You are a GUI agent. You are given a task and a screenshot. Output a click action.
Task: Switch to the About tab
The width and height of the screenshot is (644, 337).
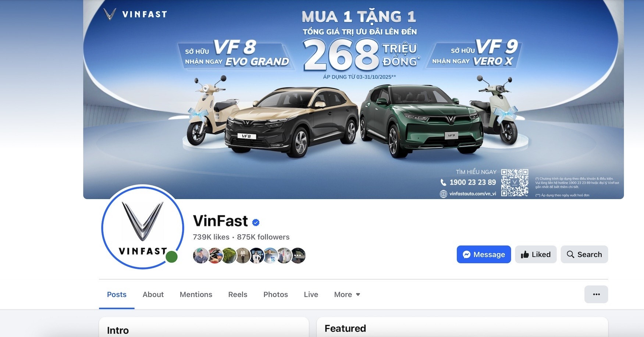[x=153, y=294]
